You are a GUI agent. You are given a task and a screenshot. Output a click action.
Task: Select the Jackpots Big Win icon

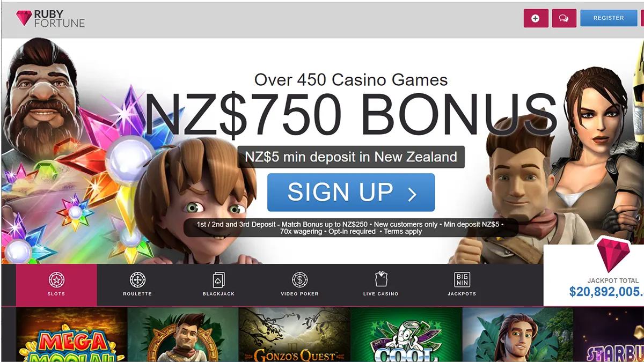pyautogui.click(x=462, y=279)
